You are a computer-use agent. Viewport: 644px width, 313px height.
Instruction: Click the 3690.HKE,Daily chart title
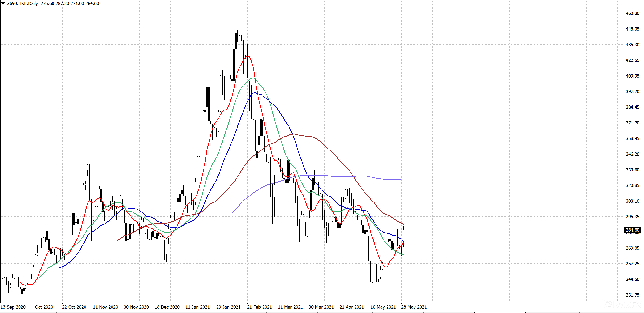click(22, 4)
